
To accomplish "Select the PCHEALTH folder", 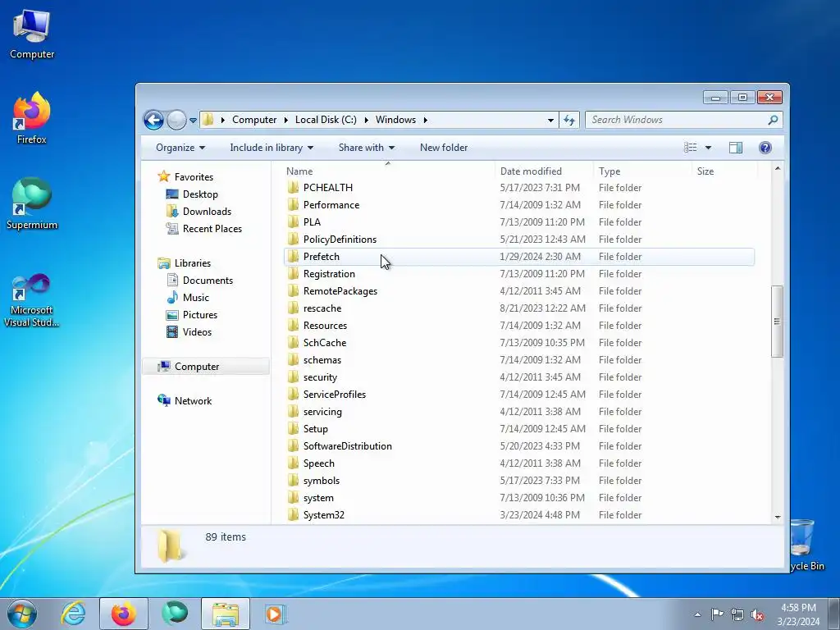I will click(518, 188).
